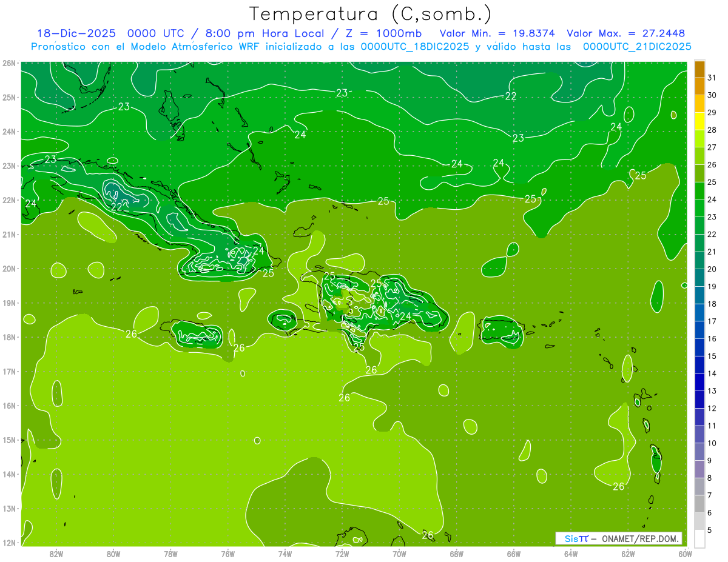Click the white legend swatch below 5
This screenshot has width=728, height=562.
point(699,538)
